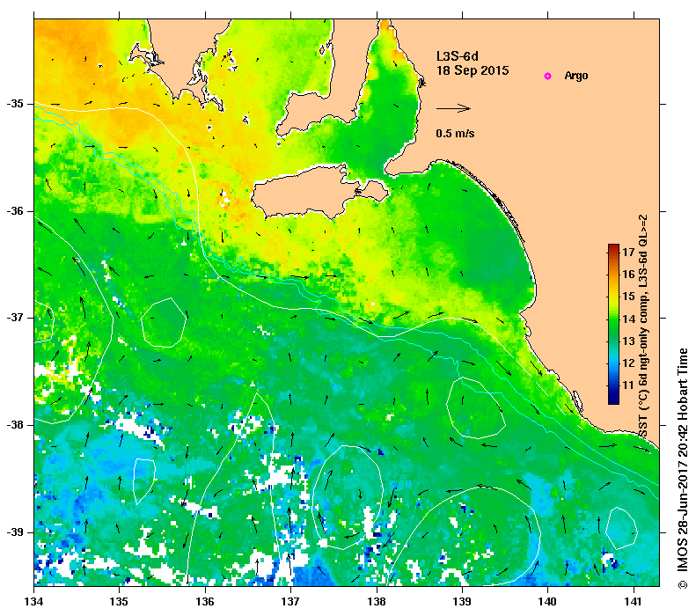Click the '-39' latitude axis label

[15, 532]
